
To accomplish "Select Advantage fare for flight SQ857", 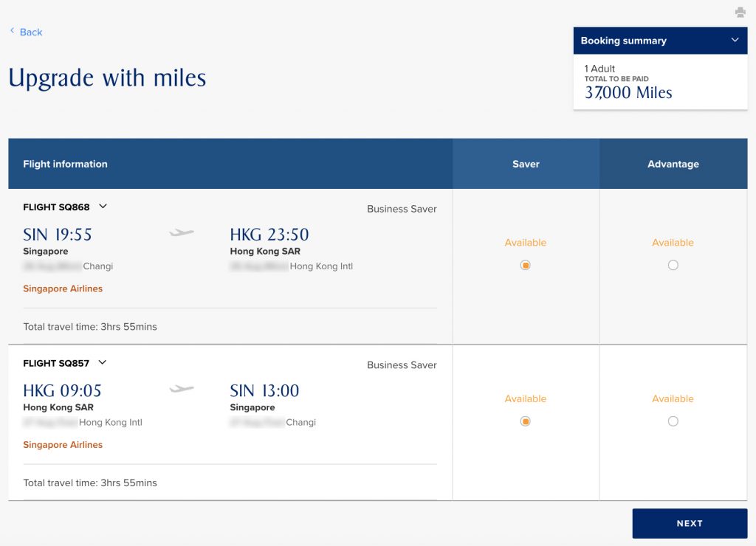I will coord(673,421).
